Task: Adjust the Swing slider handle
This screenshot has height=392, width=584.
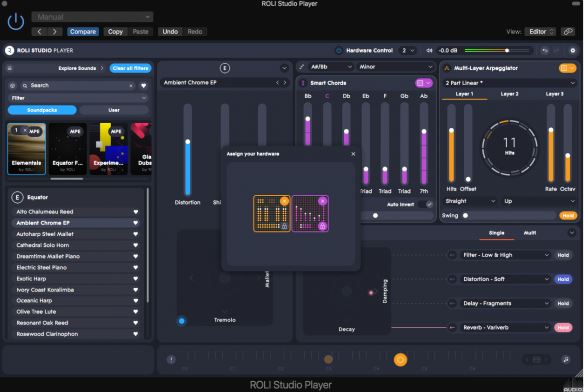Action: pyautogui.click(x=465, y=215)
